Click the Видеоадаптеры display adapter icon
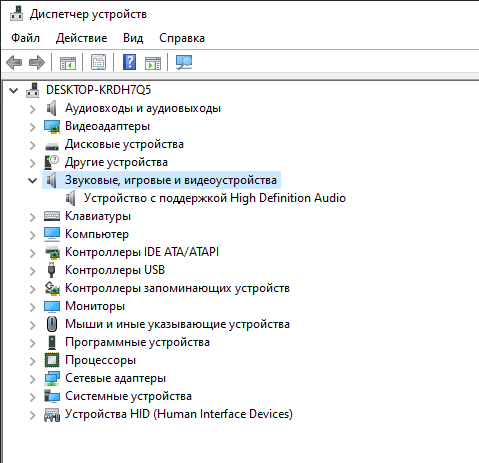The width and height of the screenshot is (479, 463). [x=52, y=126]
